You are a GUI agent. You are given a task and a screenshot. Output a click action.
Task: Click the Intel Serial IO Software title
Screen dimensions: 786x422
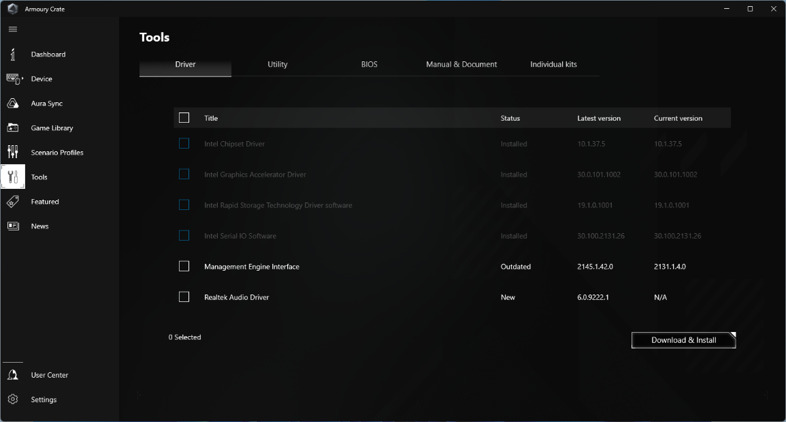pos(240,236)
